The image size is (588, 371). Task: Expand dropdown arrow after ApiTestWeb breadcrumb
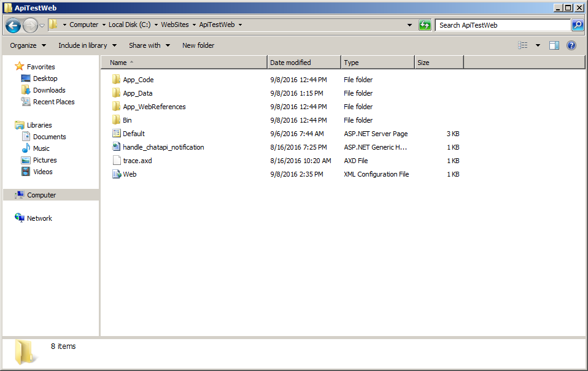(x=241, y=25)
